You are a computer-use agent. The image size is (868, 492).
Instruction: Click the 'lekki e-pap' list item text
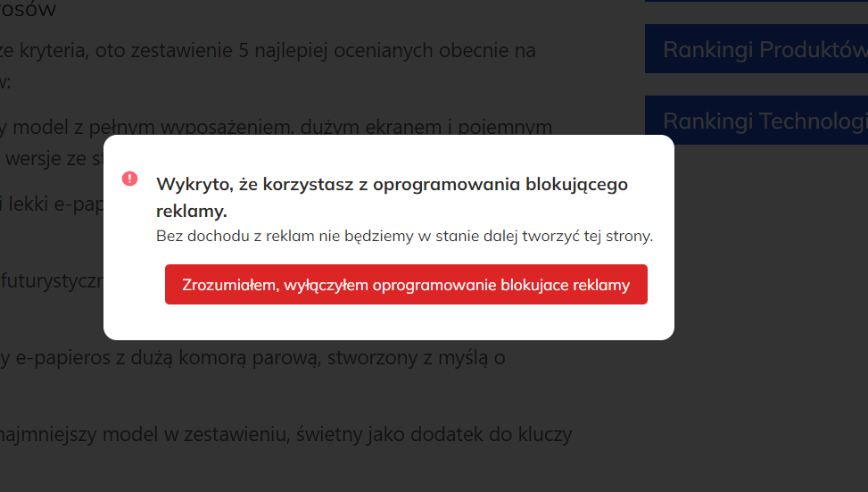tap(49, 204)
